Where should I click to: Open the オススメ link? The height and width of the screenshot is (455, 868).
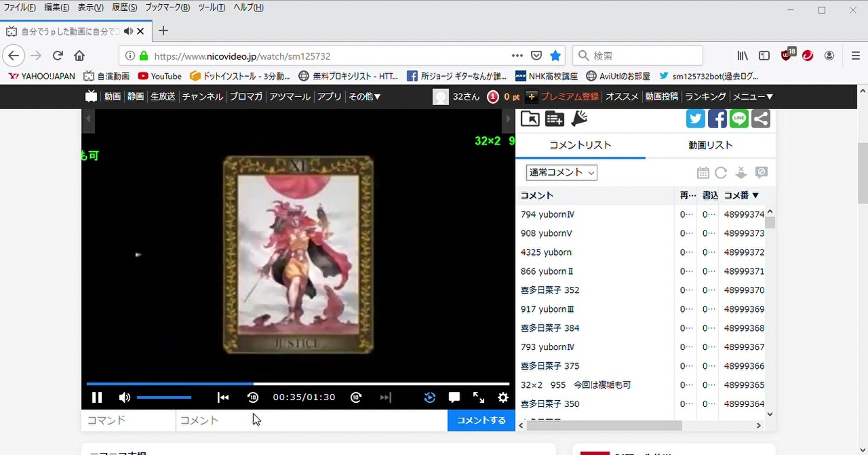622,96
